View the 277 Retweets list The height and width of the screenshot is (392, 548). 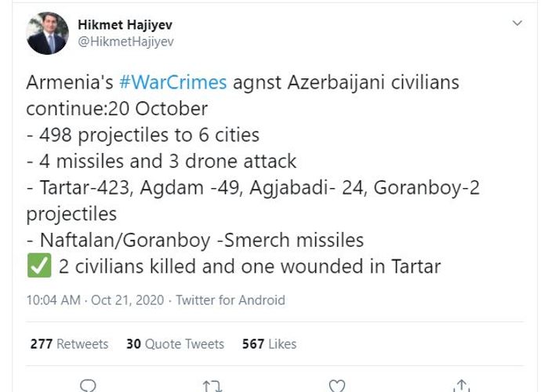point(69,343)
